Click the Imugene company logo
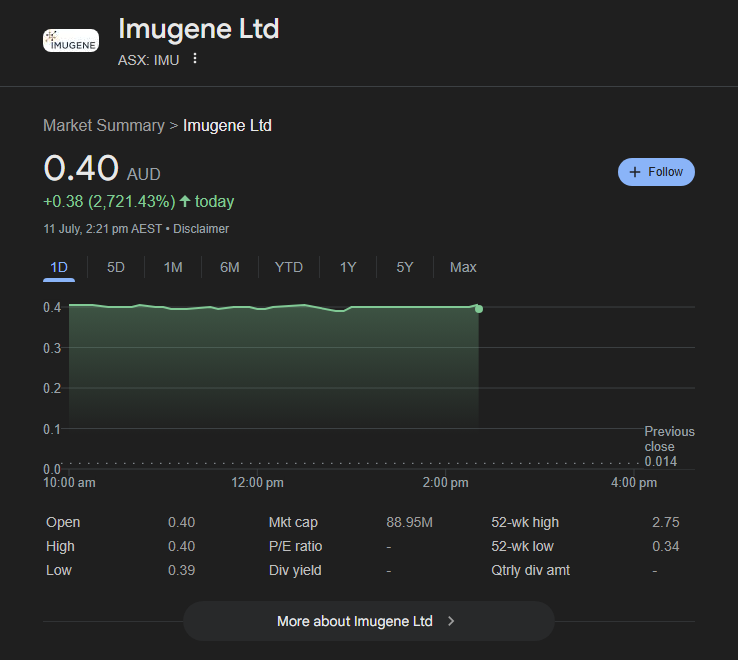Image resolution: width=738 pixels, height=660 pixels. pos(71,41)
